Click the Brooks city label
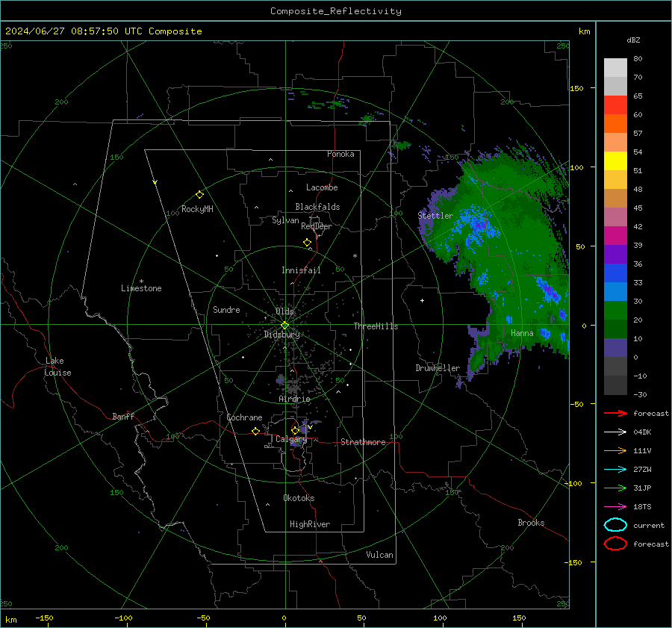This screenshot has height=628, width=672. 531,523
